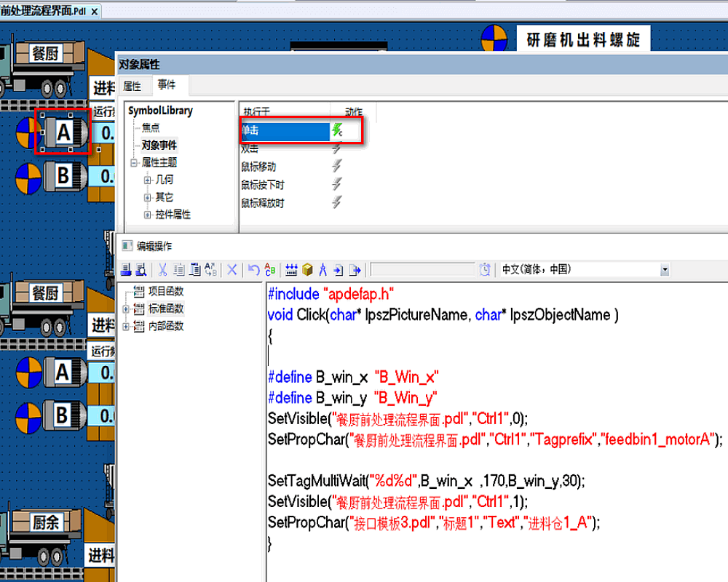Switch to the 属性 tab
Viewport: 728px width, 582px height.
(132, 86)
